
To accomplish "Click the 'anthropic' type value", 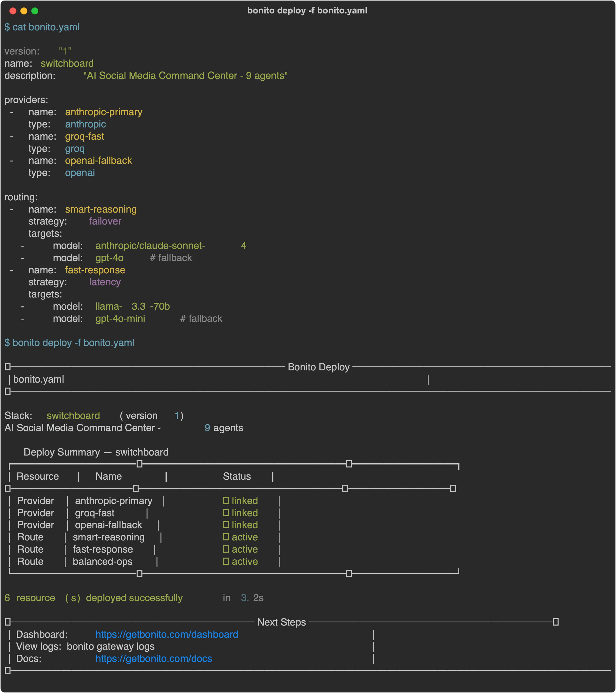I will coord(85,124).
